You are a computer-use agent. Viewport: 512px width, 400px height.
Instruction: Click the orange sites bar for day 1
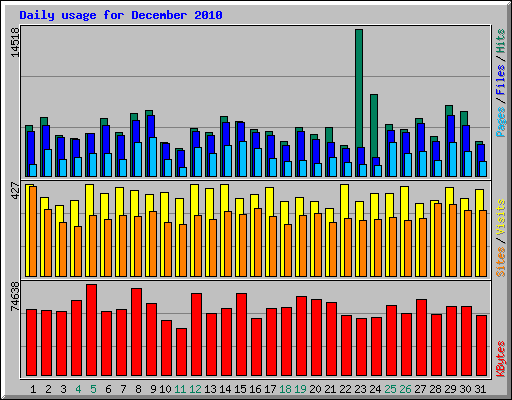tap(33, 231)
